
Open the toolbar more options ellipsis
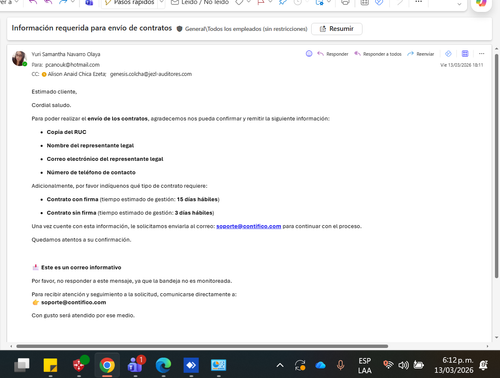(419, 2)
